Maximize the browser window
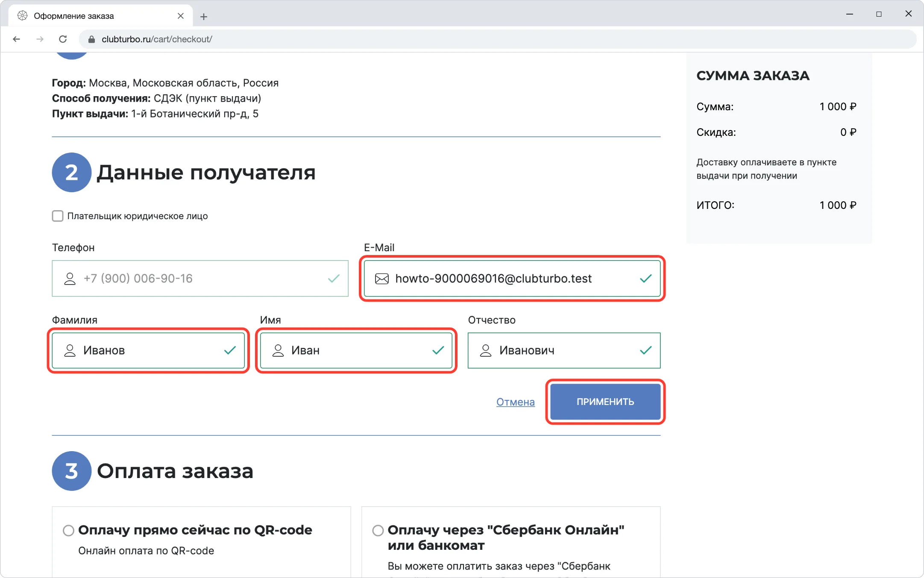This screenshot has height=578, width=924. [x=879, y=14]
